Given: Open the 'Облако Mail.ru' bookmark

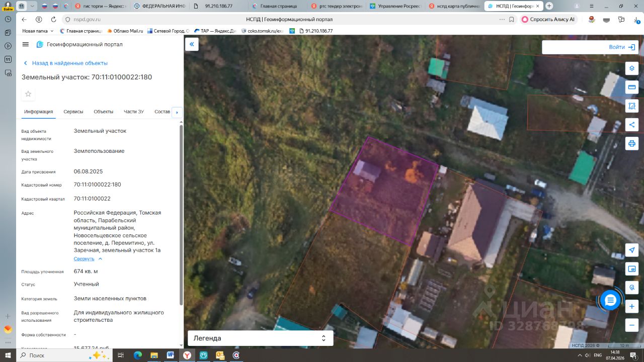Looking at the screenshot, I should click(x=125, y=31).
